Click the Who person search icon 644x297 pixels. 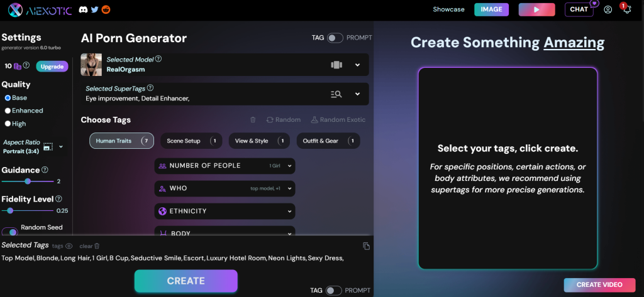[x=163, y=188]
